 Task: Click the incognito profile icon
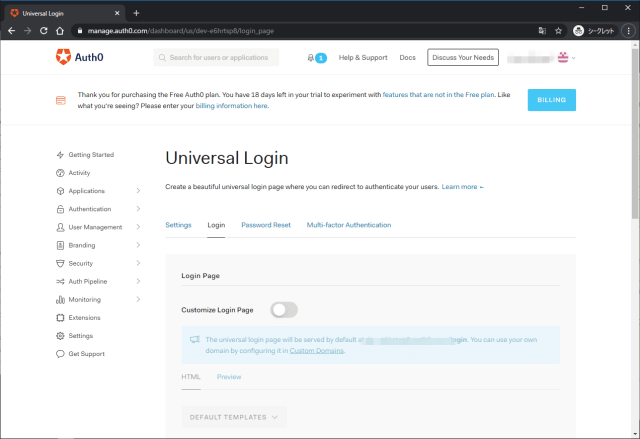tap(578, 31)
